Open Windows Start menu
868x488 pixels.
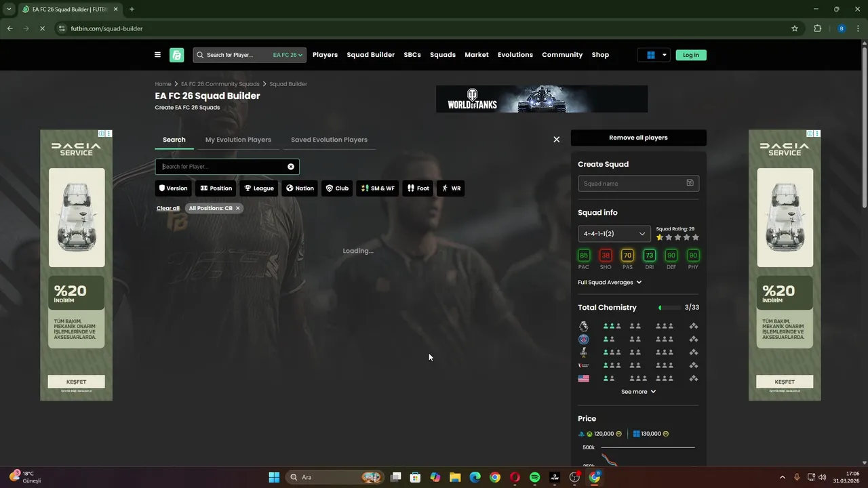click(x=274, y=477)
